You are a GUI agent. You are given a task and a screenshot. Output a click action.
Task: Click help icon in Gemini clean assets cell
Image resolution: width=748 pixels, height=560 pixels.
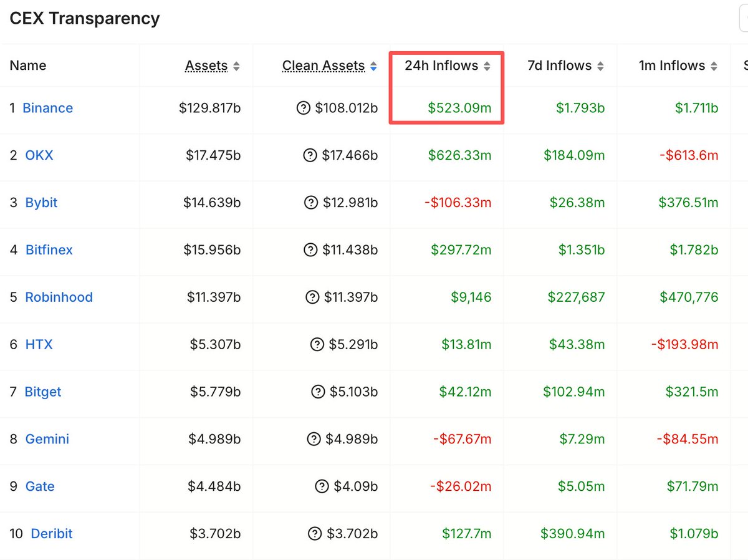(x=314, y=439)
